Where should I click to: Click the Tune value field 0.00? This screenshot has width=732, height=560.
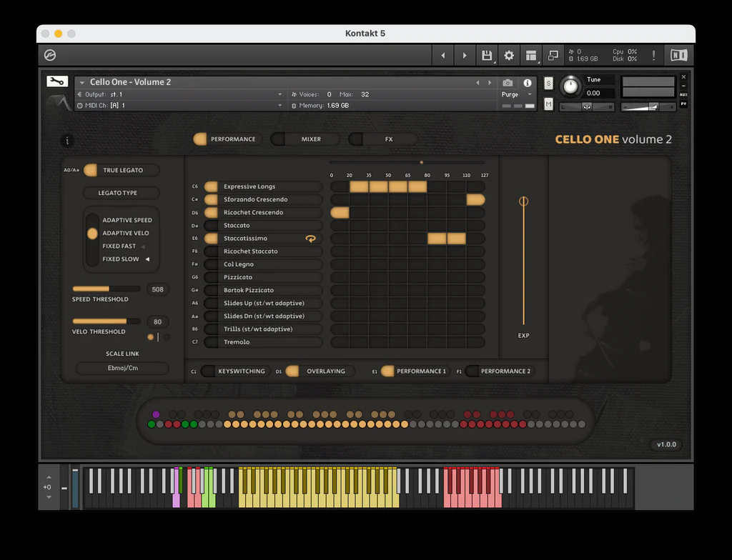coord(600,94)
